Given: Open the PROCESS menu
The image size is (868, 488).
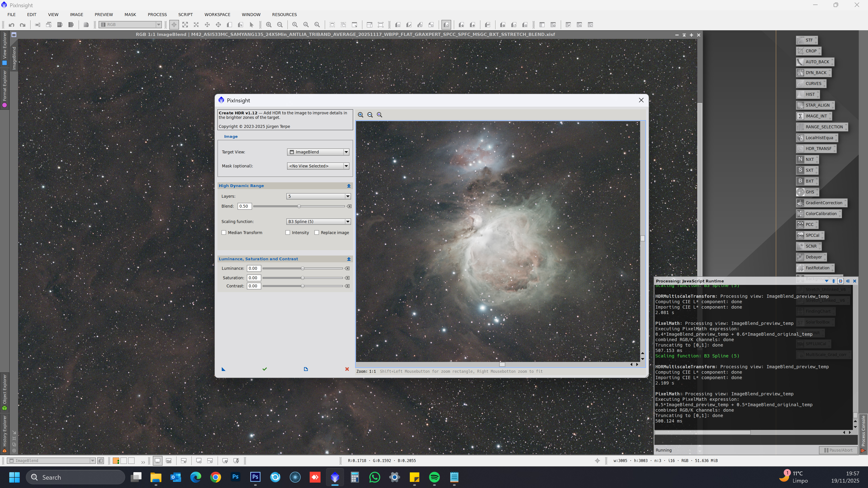Looking at the screenshot, I should [157, 14].
